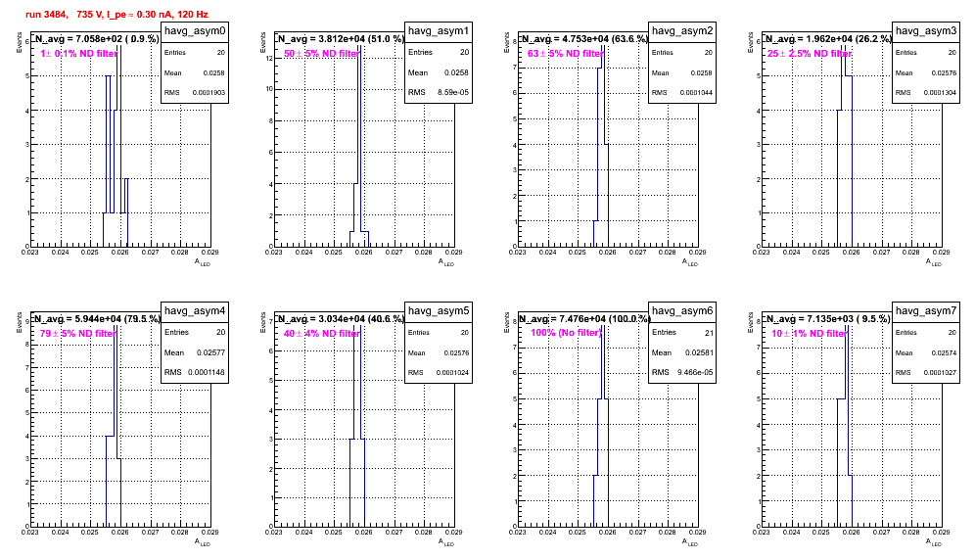Viewport: 975px width, 560px height.
Task: Click the N_avg = 7.135e+03 plot title
Action: click(828, 319)
